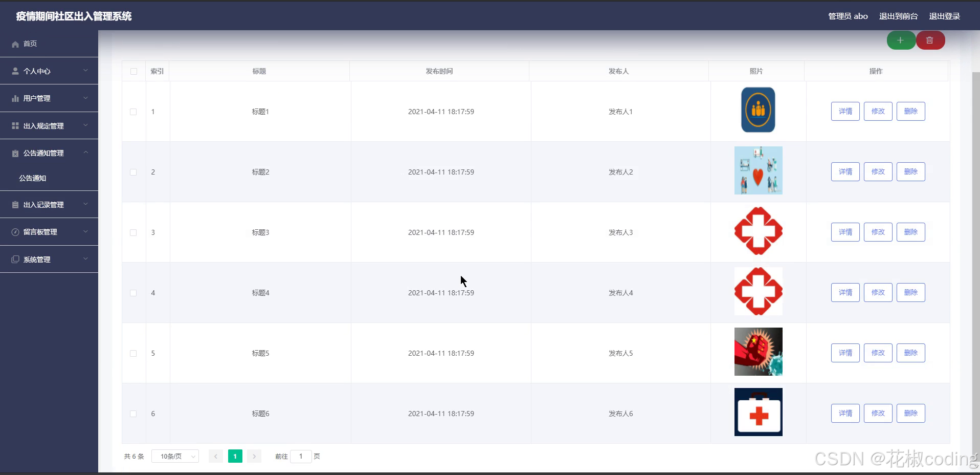Viewport: 980px width, 475px height.
Task: Open the 系统管理 sidebar menu
Action: click(49, 260)
